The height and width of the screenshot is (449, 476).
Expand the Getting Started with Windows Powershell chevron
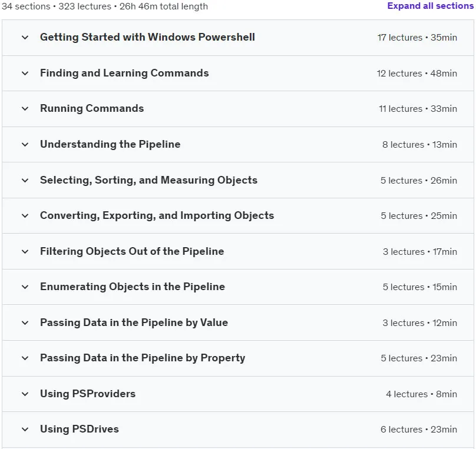(x=25, y=38)
